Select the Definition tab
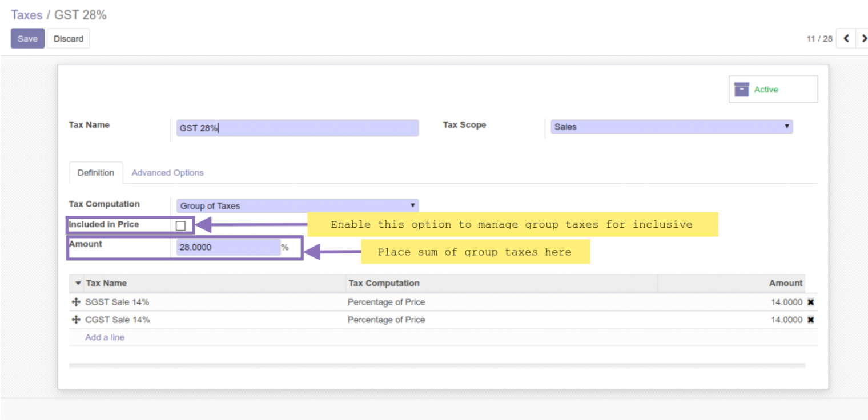 [95, 173]
